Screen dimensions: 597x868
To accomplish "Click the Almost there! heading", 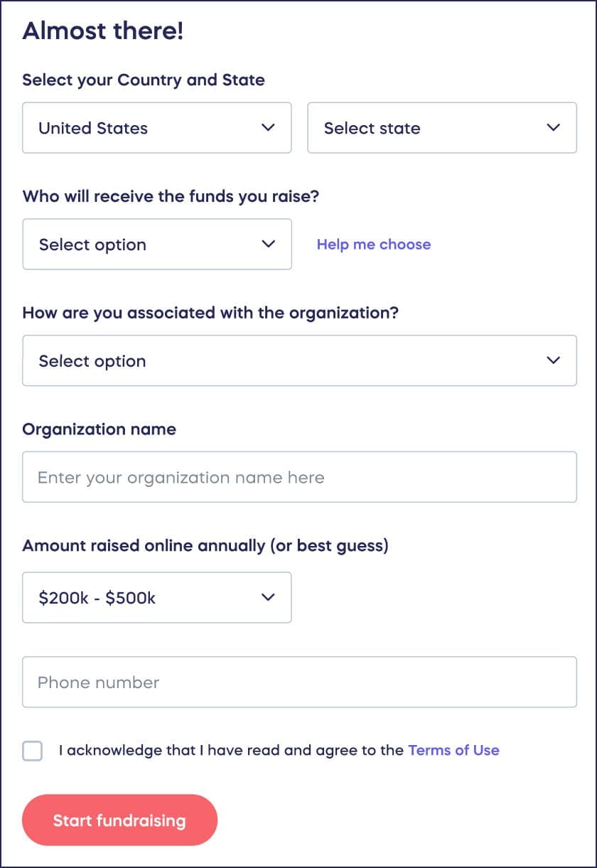I will pyautogui.click(x=103, y=31).
